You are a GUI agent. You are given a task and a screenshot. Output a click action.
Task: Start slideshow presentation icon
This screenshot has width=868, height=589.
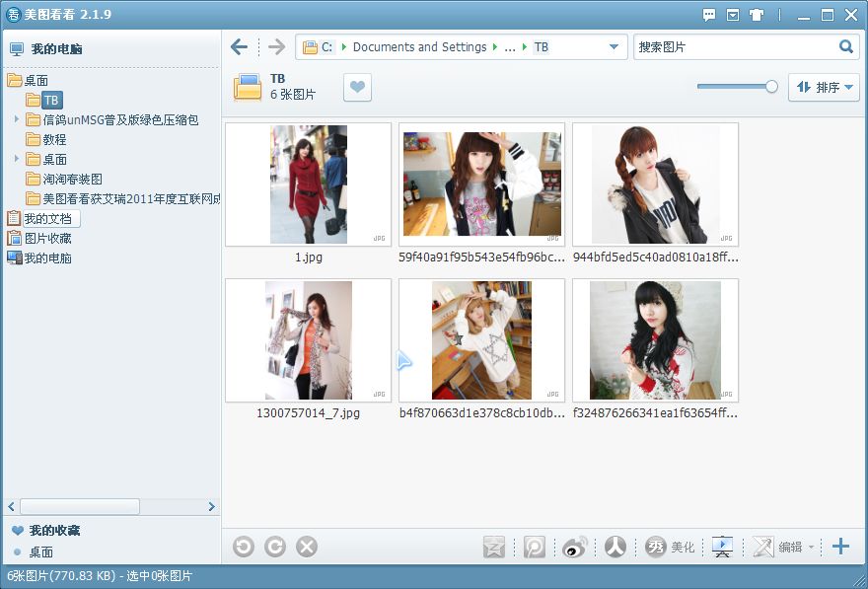coord(722,547)
